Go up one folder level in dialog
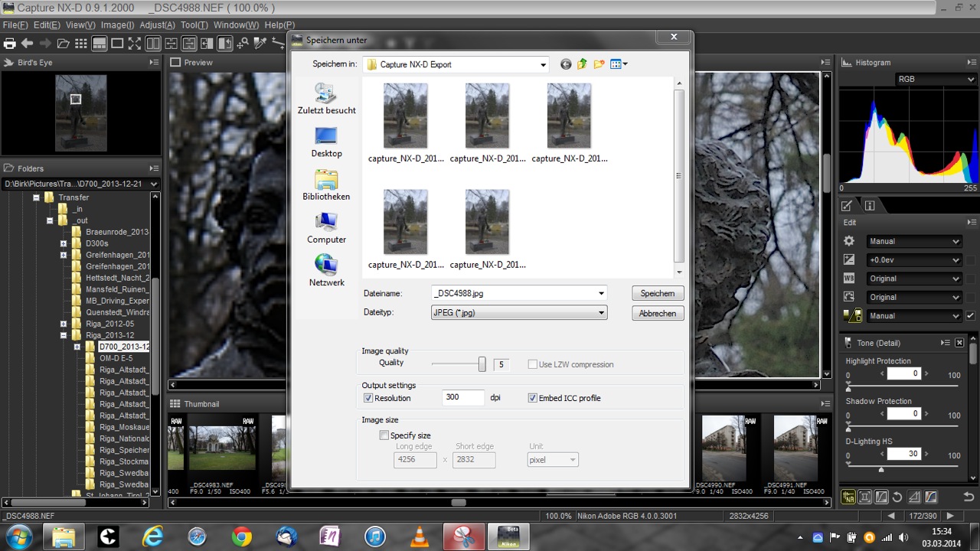Image resolution: width=980 pixels, height=551 pixels. pos(582,64)
